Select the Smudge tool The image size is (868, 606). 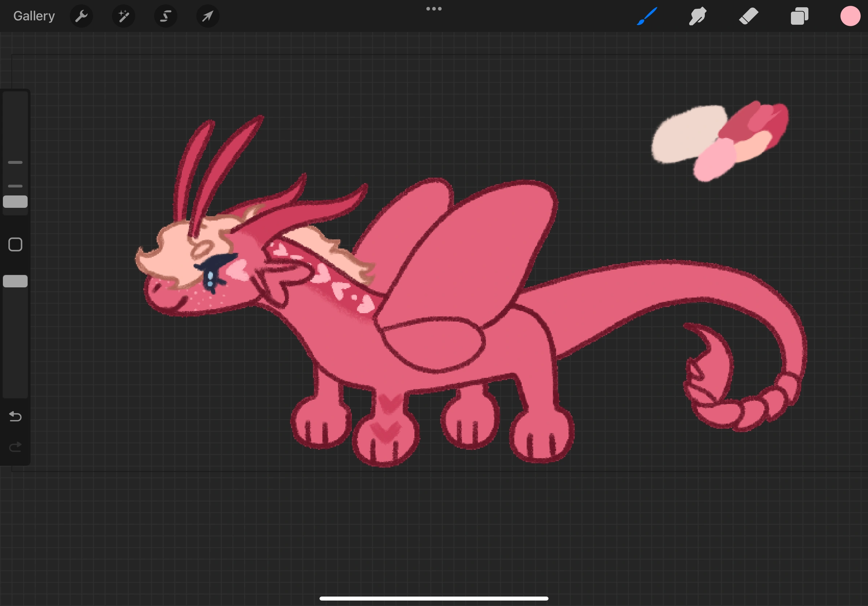coord(698,16)
